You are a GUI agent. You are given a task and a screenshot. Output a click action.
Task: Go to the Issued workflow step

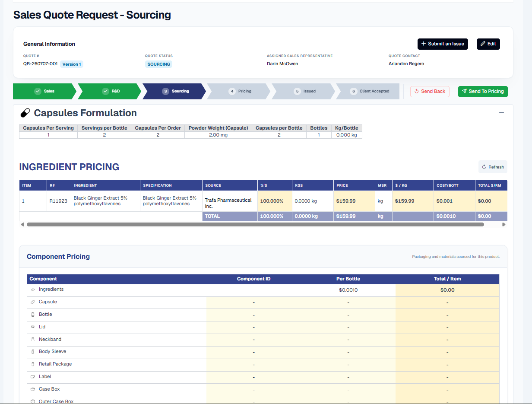pyautogui.click(x=304, y=91)
